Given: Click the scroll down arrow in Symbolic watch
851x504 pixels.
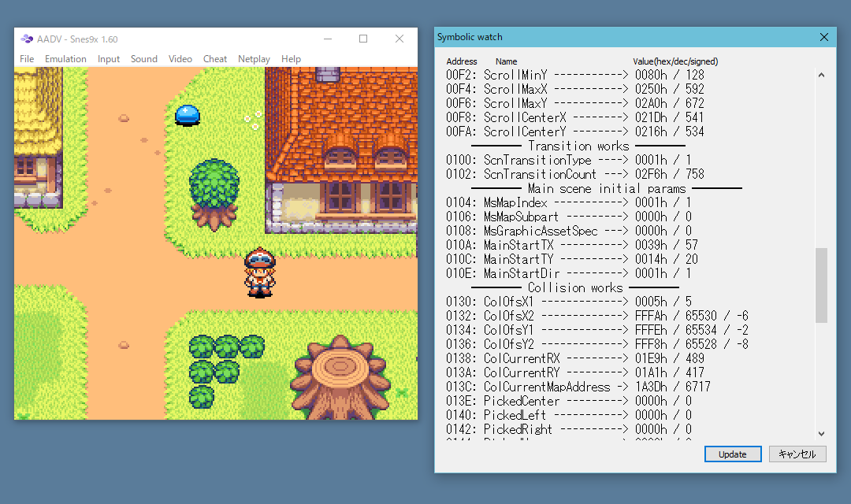Looking at the screenshot, I should [821, 433].
